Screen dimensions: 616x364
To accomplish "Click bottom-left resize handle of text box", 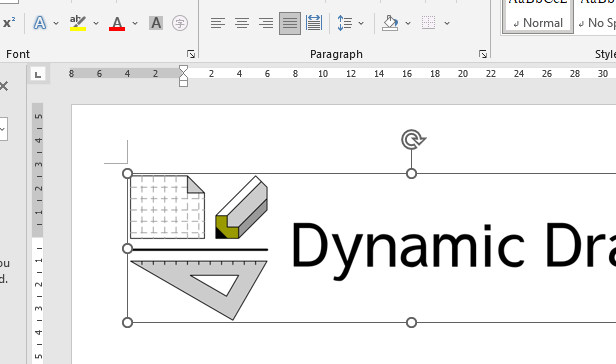I will pos(127,322).
